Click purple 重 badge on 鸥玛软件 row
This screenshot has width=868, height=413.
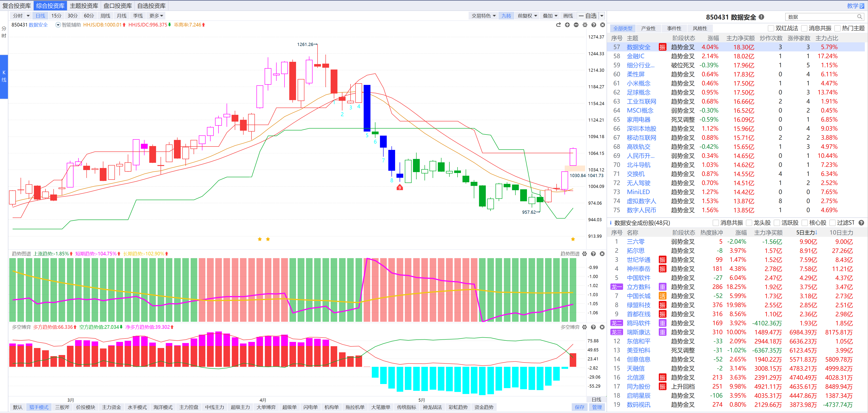(662, 323)
